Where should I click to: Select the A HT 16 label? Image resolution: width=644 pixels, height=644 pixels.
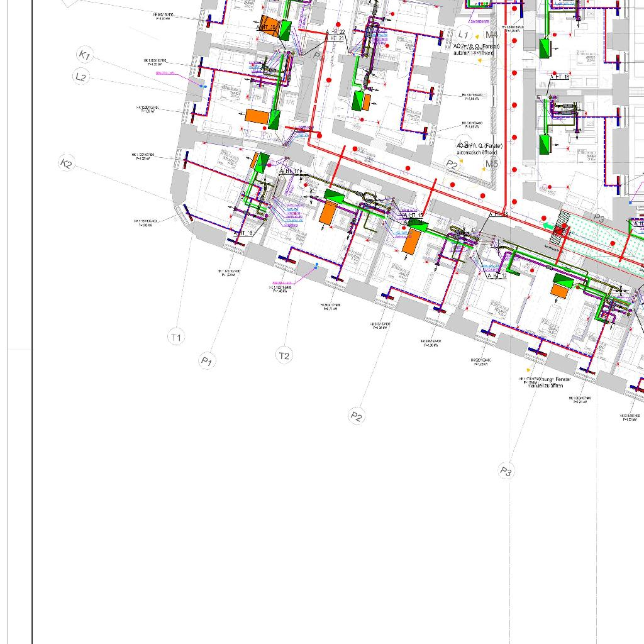[243, 233]
